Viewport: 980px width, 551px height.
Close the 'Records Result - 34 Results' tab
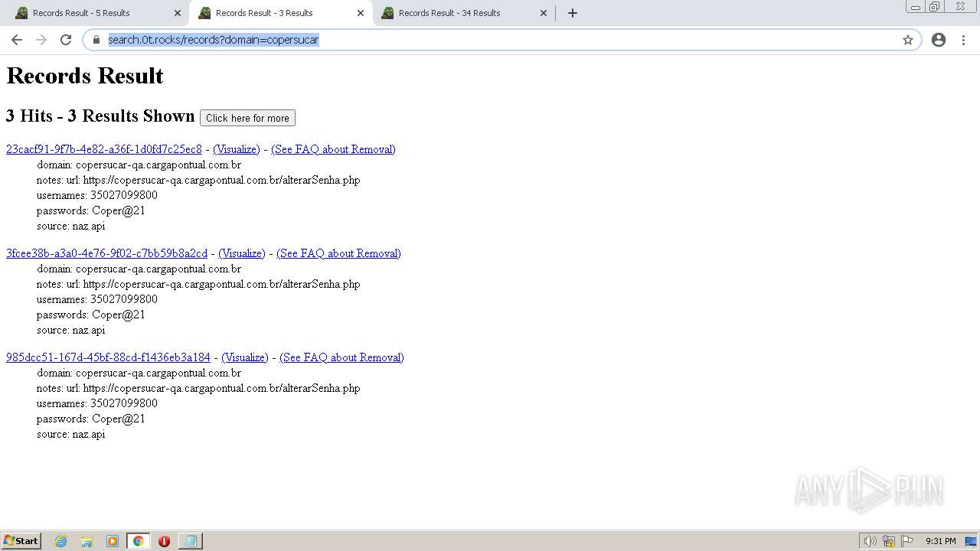coord(544,13)
